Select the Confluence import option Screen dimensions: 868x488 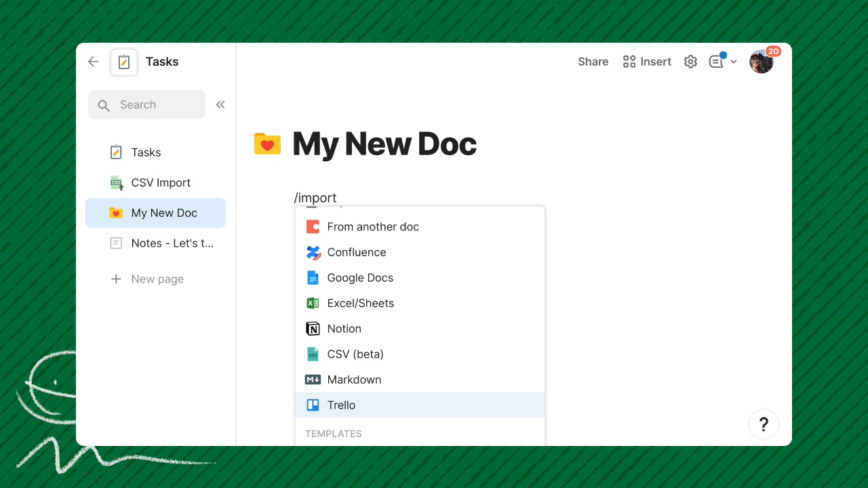click(x=420, y=252)
